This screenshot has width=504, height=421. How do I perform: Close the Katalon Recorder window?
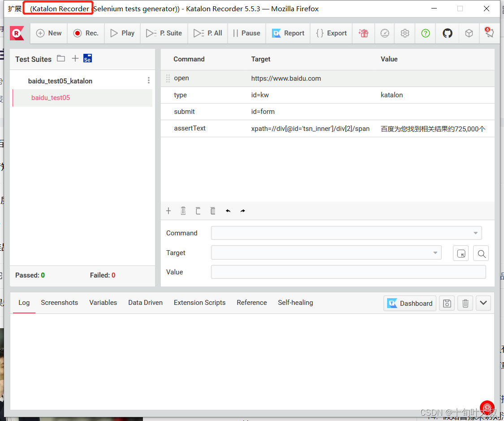tap(487, 9)
